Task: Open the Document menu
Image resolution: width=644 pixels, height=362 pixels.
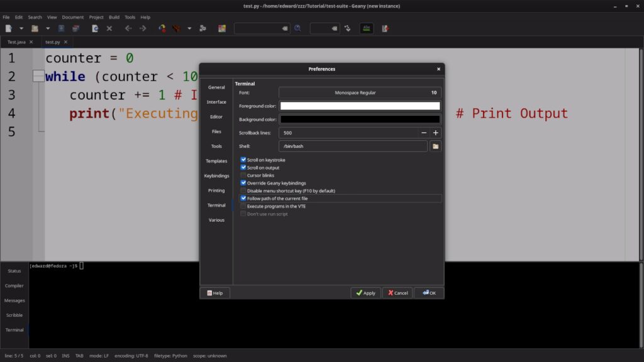Action: [x=73, y=17]
